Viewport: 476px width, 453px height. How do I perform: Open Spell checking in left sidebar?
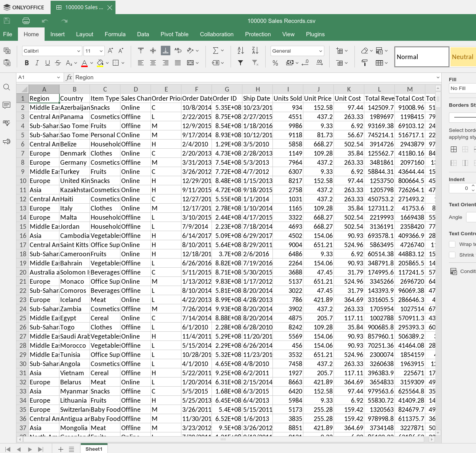point(6,123)
